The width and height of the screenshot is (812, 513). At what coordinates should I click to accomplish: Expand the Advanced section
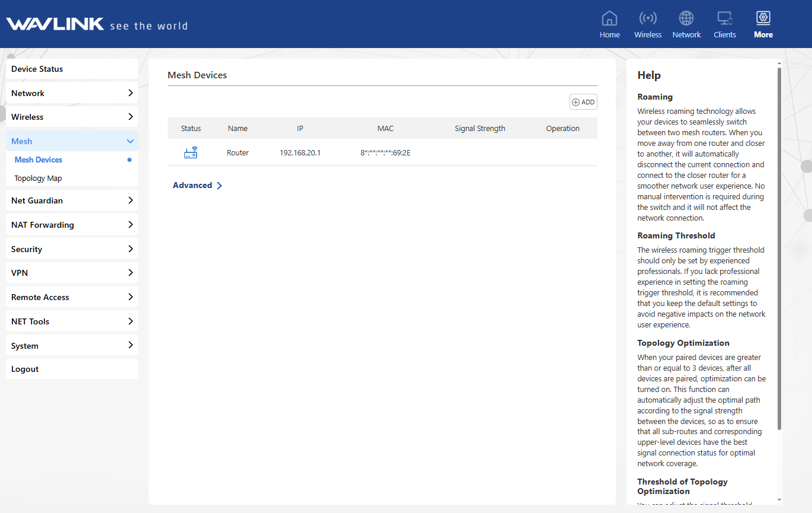pos(197,186)
